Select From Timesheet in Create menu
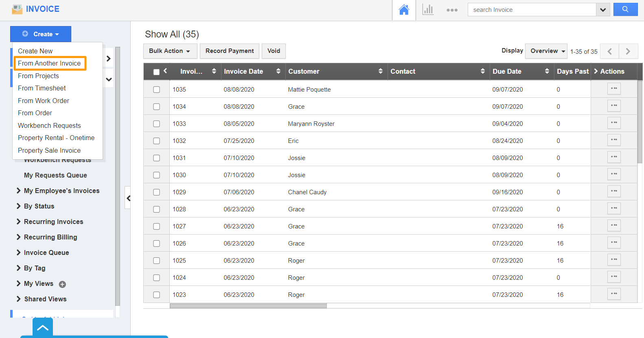The height and width of the screenshot is (338, 644). [42, 88]
